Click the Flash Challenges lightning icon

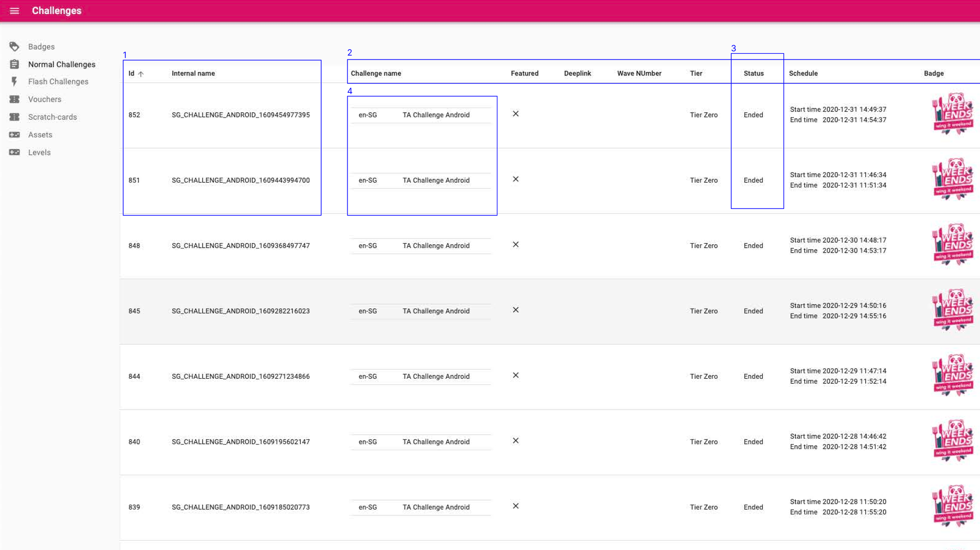tap(14, 81)
